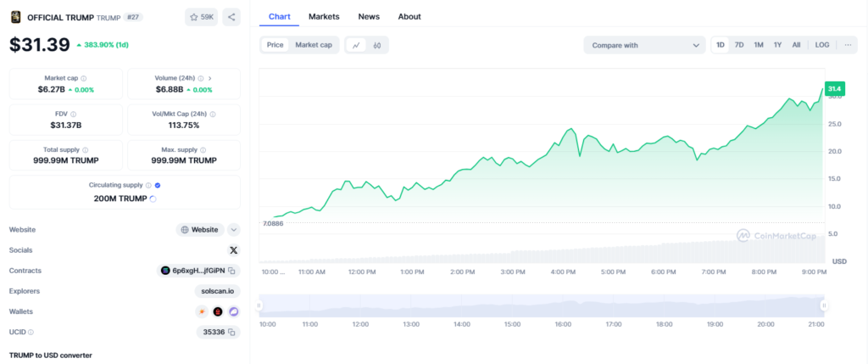The height and width of the screenshot is (364, 868).
Task: Select the 1M time range
Action: [x=759, y=46]
